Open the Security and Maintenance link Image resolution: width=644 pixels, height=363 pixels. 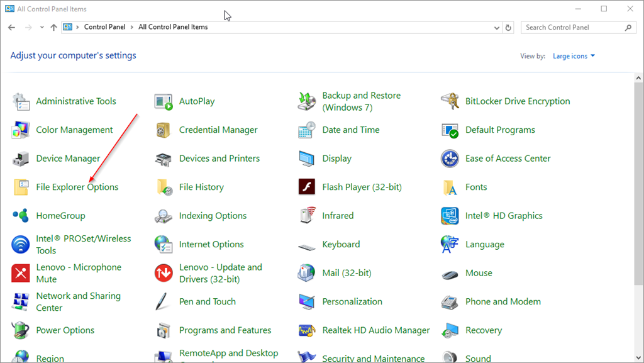pyautogui.click(x=374, y=359)
